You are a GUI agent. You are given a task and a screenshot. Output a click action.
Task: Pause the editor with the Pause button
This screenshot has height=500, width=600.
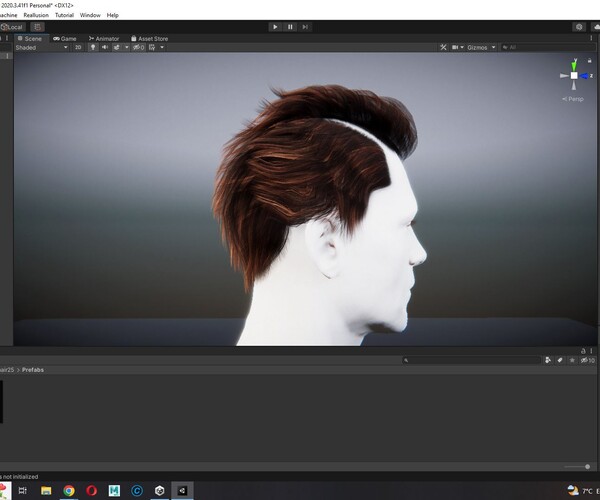tap(290, 27)
